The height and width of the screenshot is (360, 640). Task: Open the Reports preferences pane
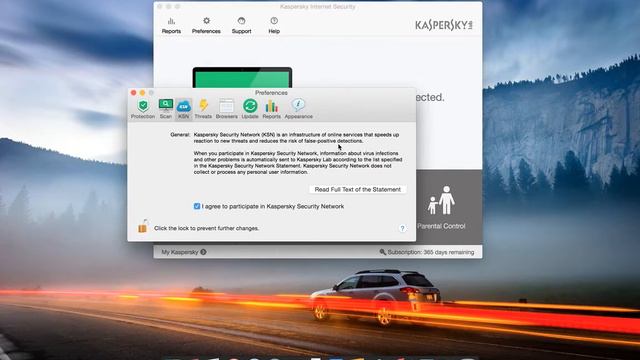point(271,109)
